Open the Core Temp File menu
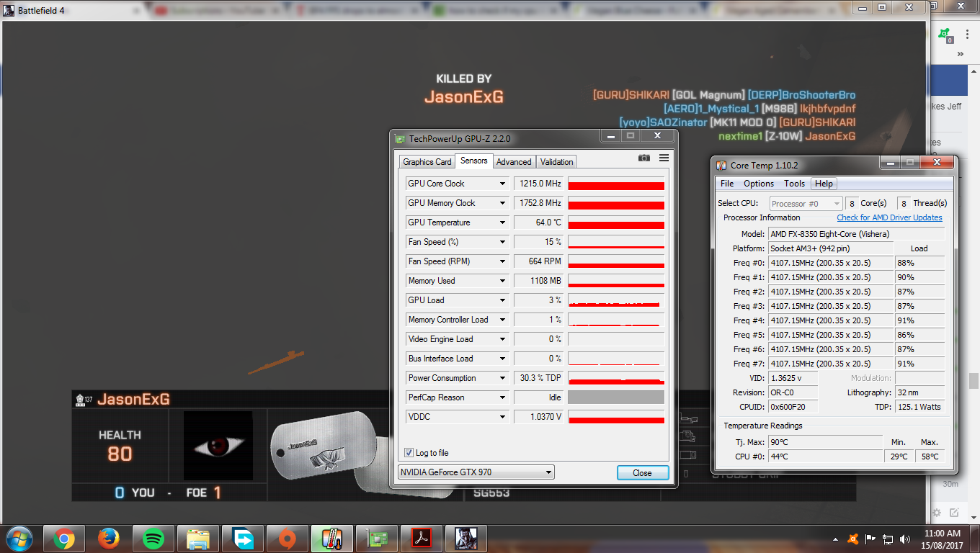980x553 pixels. [x=727, y=184]
